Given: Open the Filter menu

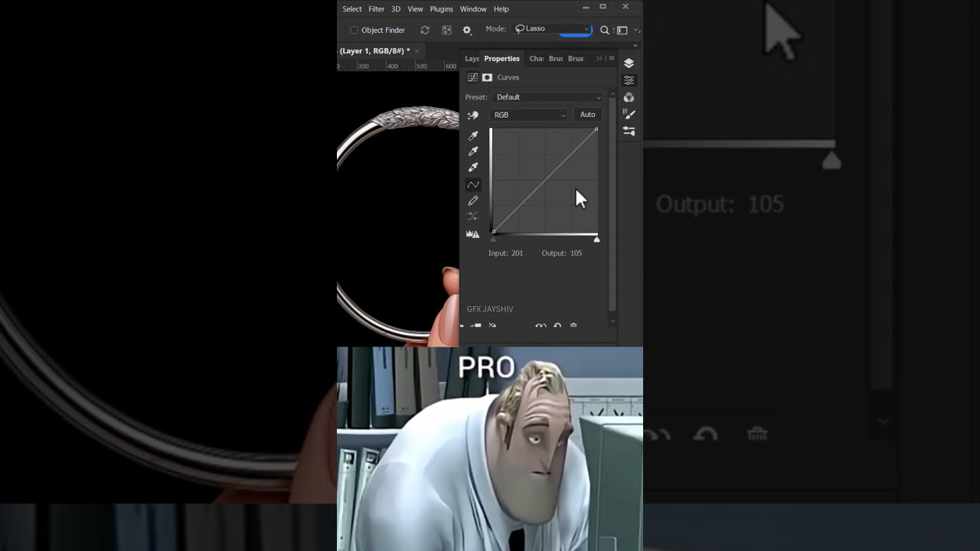Looking at the screenshot, I should [376, 9].
